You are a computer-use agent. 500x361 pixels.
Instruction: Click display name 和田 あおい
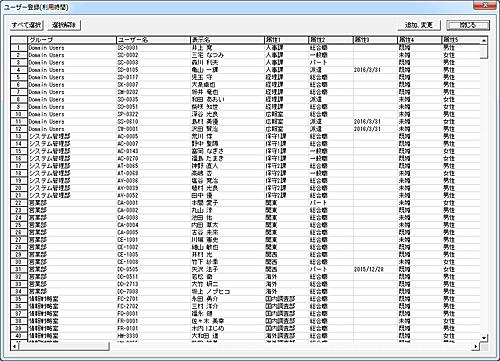[208, 99]
